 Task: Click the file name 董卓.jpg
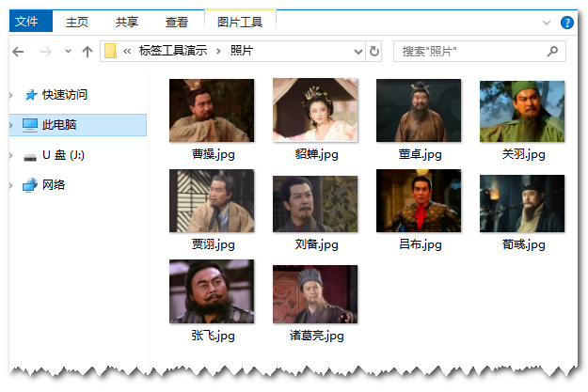pyautogui.click(x=420, y=154)
